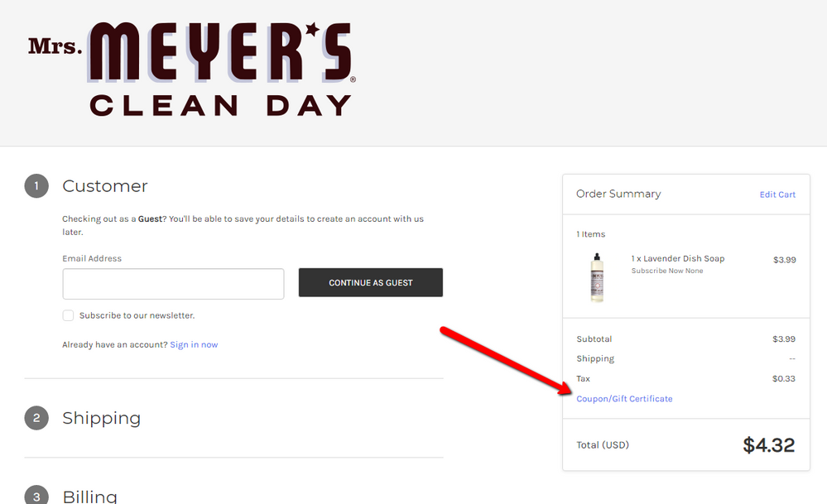The image size is (827, 504).
Task: Select the Customer section heading
Action: pos(105,186)
